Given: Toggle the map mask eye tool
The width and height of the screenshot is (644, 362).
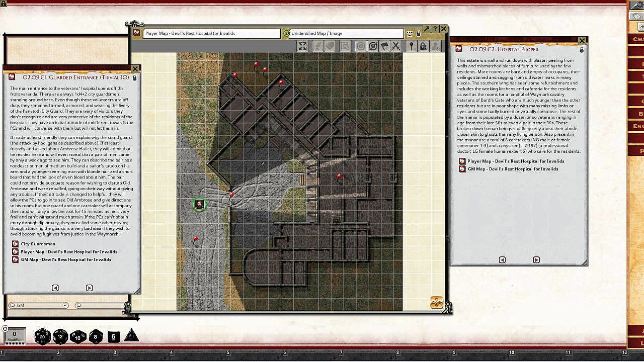Looking at the screenshot, I should [373, 46].
